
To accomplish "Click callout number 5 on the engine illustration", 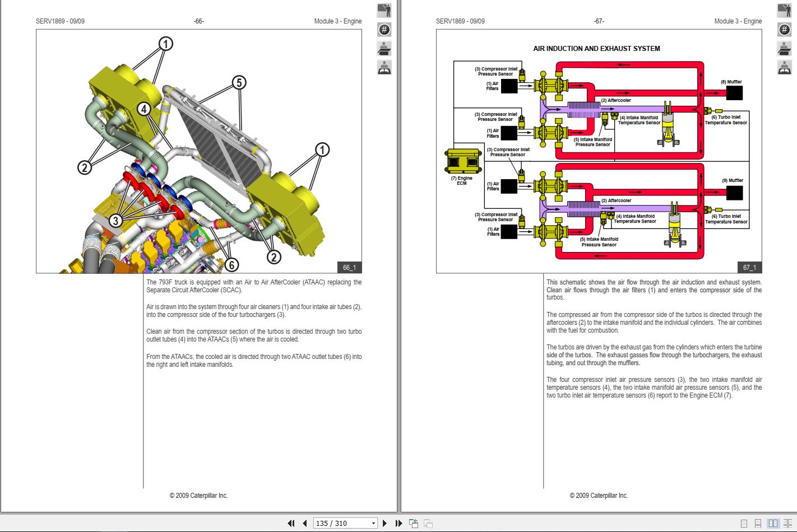I will pos(239,83).
